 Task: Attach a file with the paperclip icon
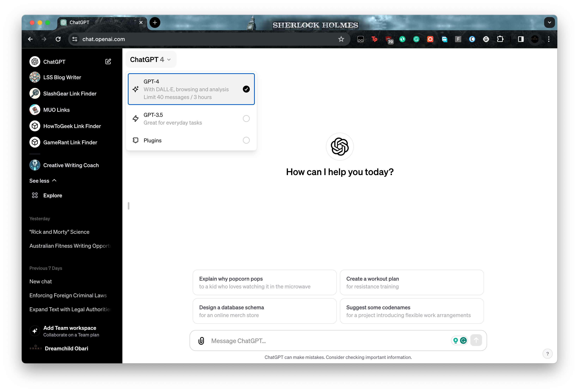click(x=201, y=340)
